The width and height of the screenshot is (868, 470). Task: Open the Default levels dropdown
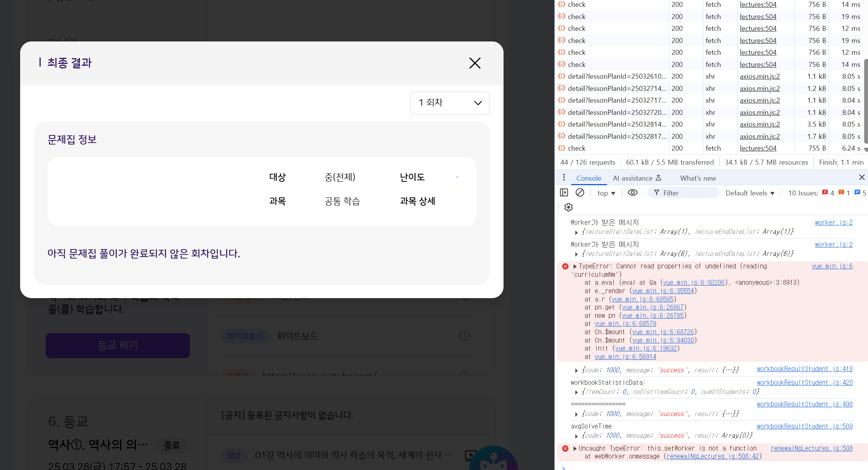(750, 193)
